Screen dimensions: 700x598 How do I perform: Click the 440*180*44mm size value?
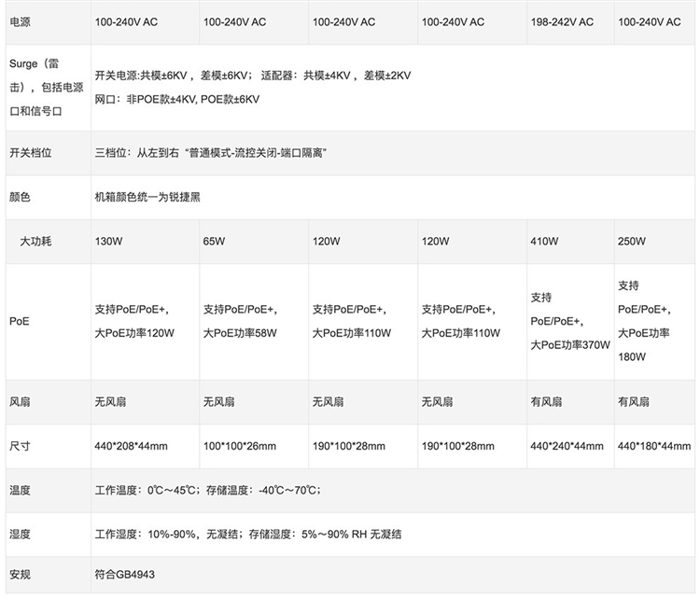(x=654, y=446)
